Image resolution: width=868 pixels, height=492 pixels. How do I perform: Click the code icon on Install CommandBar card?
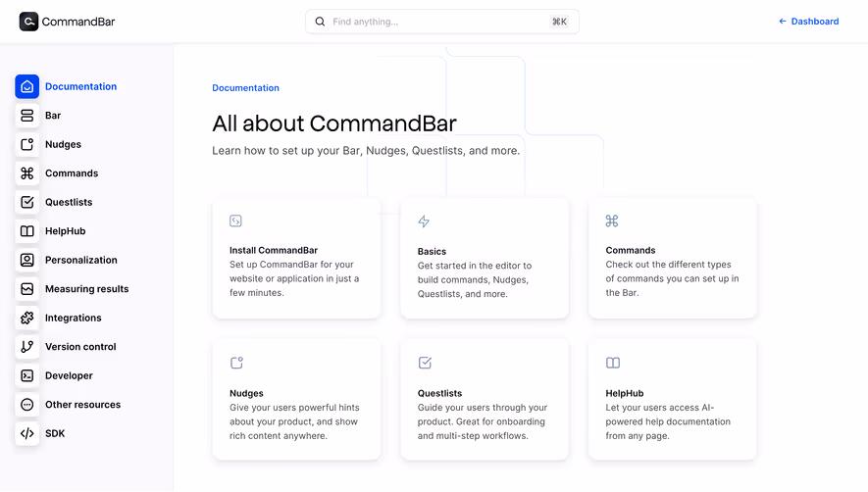(x=235, y=221)
